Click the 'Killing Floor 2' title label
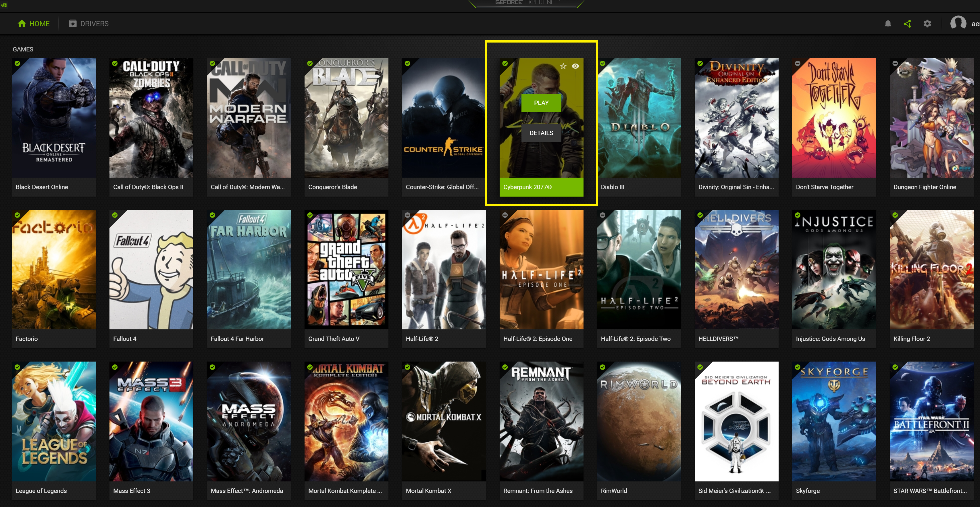The height and width of the screenshot is (507, 980). [x=912, y=339]
